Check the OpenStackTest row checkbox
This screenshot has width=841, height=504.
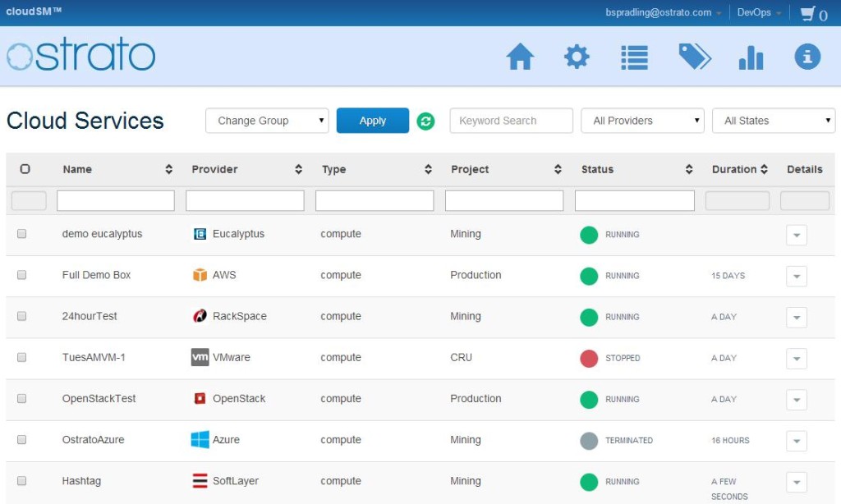[21, 398]
